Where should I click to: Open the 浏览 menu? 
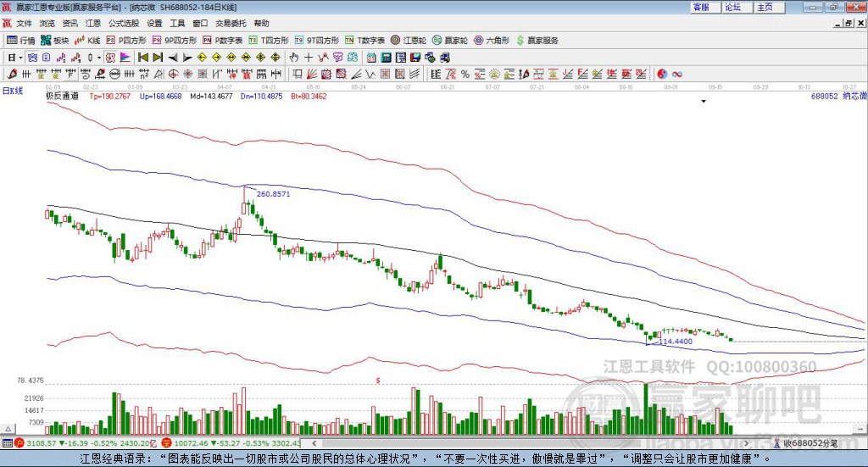[47, 23]
